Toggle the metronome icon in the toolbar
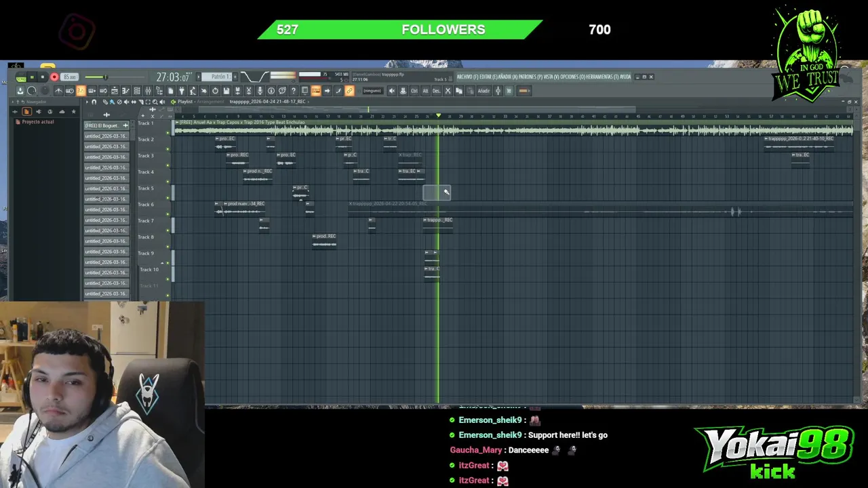 [x=58, y=91]
